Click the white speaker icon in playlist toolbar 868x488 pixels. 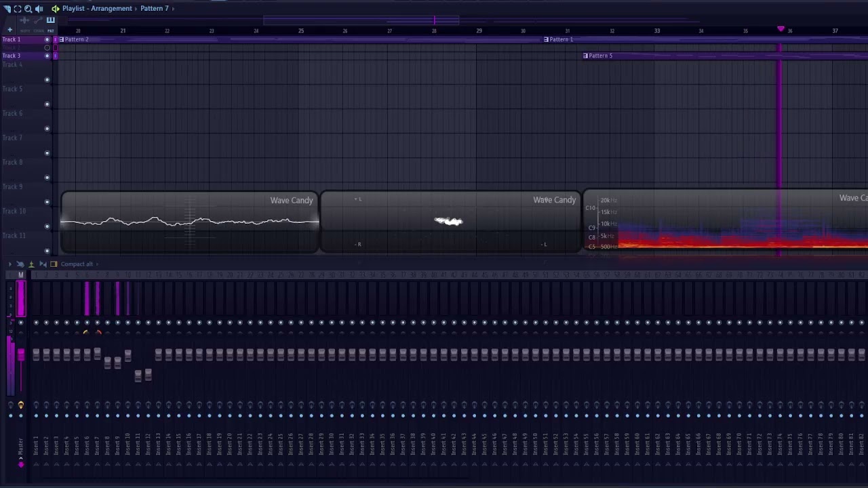click(x=39, y=8)
